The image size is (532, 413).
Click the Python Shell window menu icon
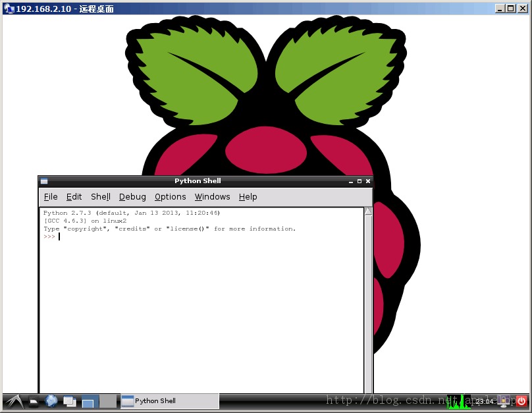tap(44, 181)
